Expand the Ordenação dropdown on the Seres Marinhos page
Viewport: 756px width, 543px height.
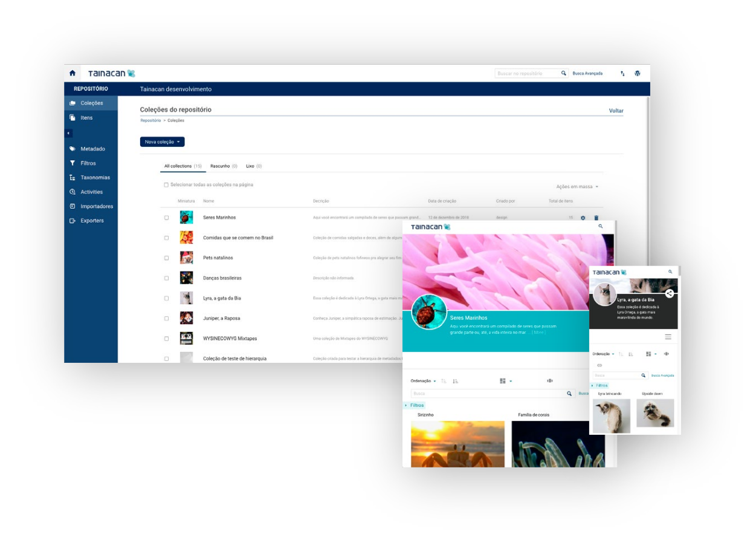[423, 381]
